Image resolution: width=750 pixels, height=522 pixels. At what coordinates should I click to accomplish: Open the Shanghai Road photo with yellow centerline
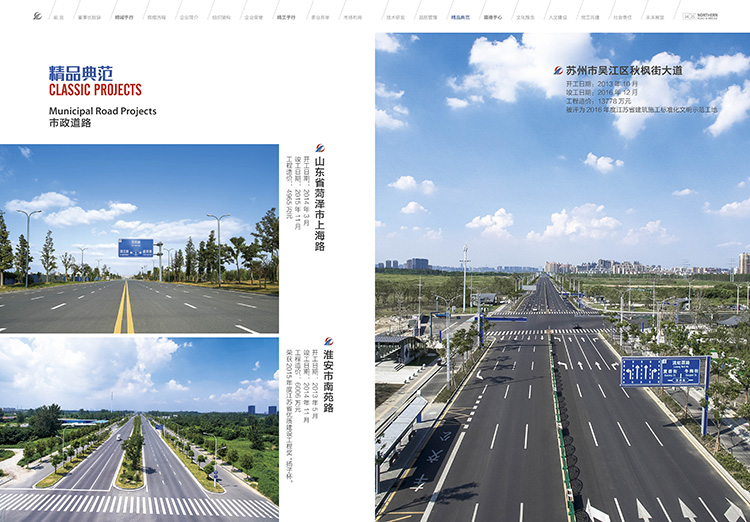(x=139, y=239)
